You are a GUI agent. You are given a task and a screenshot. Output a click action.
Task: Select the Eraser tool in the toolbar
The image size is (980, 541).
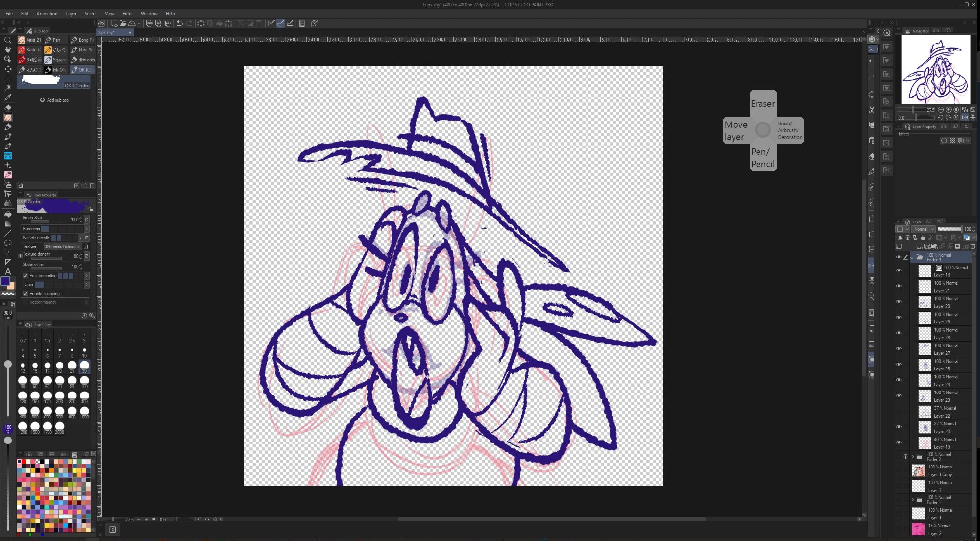click(8, 108)
